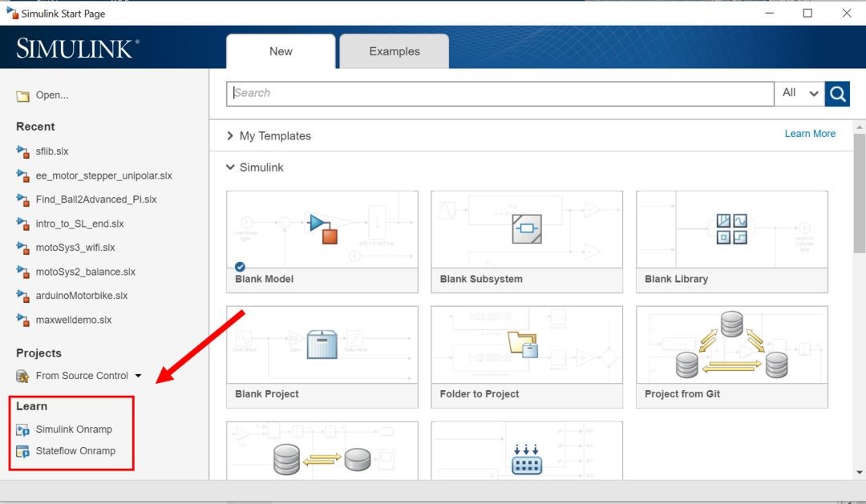Click scrollbar up arrow
866x504 pixels.
[x=859, y=127]
